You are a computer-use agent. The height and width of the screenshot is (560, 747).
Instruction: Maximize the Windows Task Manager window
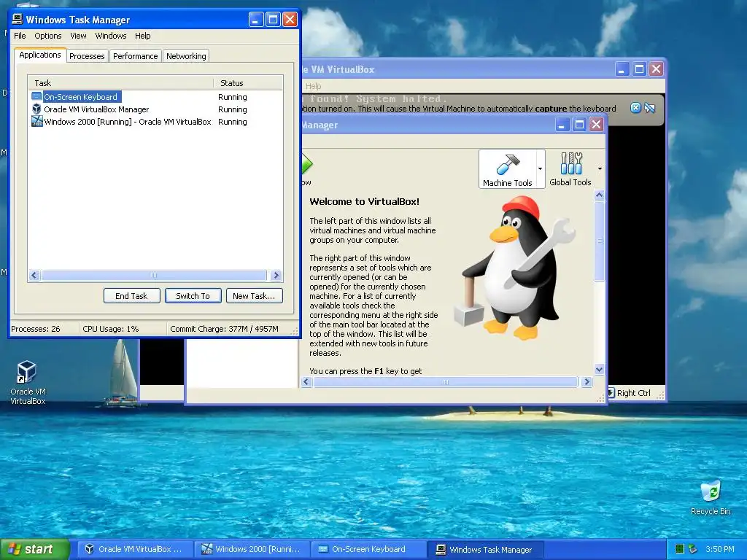point(273,20)
